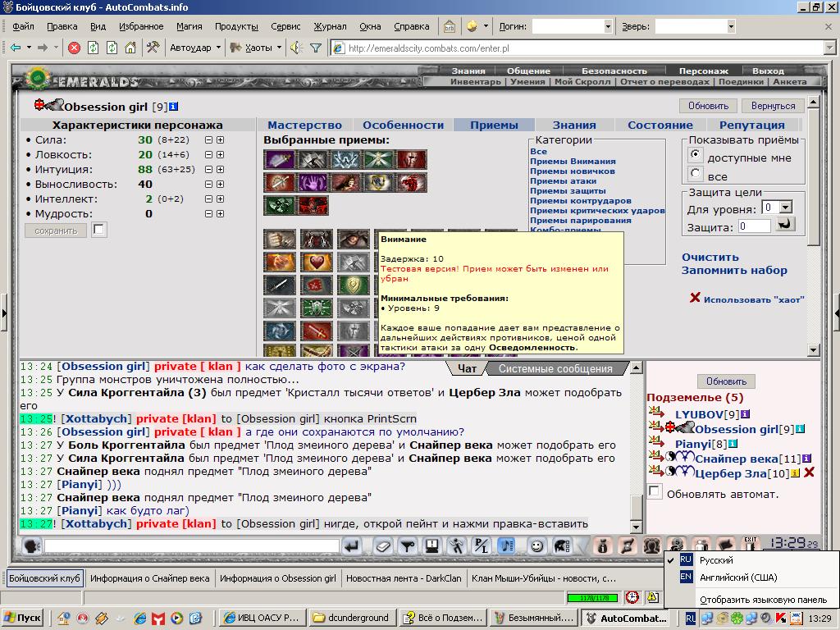840x630 pixels.
Task: Expand the Автоудар dropdown arrow
Action: point(218,48)
